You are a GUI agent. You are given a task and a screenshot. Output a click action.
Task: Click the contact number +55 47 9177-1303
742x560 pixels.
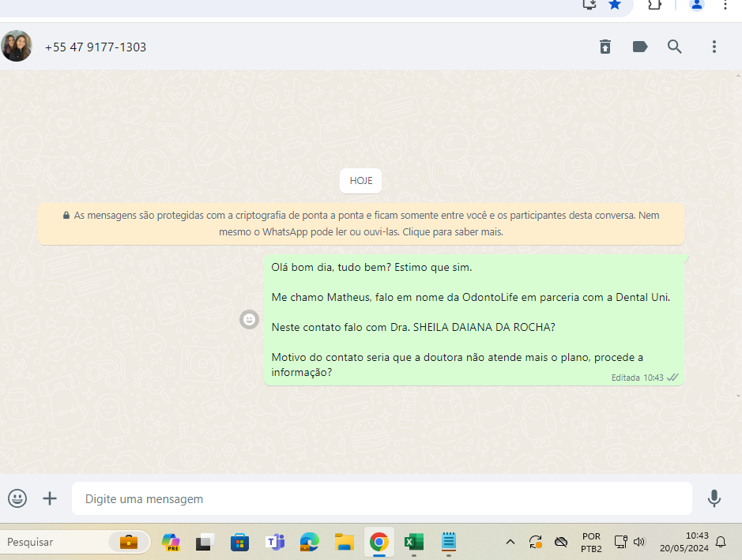[x=96, y=47]
